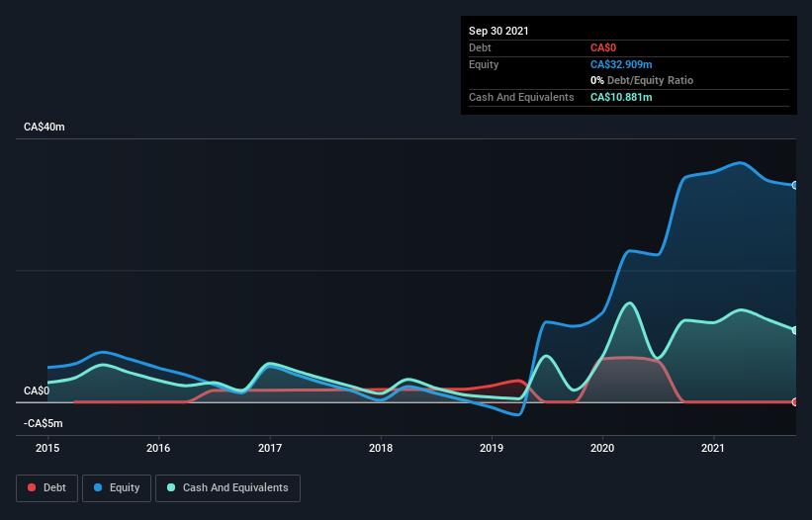Click the CA$10.881m cash value
The width and height of the screenshot is (812, 520).
pyautogui.click(x=621, y=97)
